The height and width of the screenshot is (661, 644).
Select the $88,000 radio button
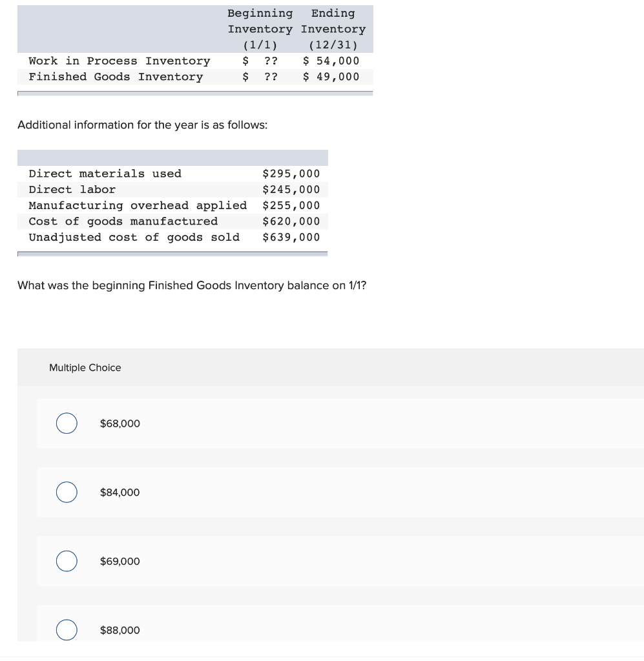(x=67, y=630)
